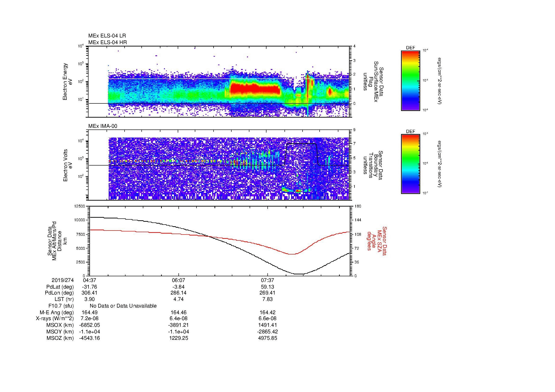Click the time tick label '07:37'
Viewport: 555px width, 392px height.
coord(267,280)
